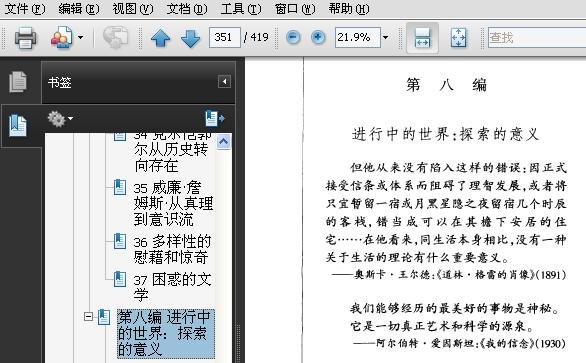Click the 查找 search field
The width and height of the screenshot is (586, 363).
[x=537, y=37]
